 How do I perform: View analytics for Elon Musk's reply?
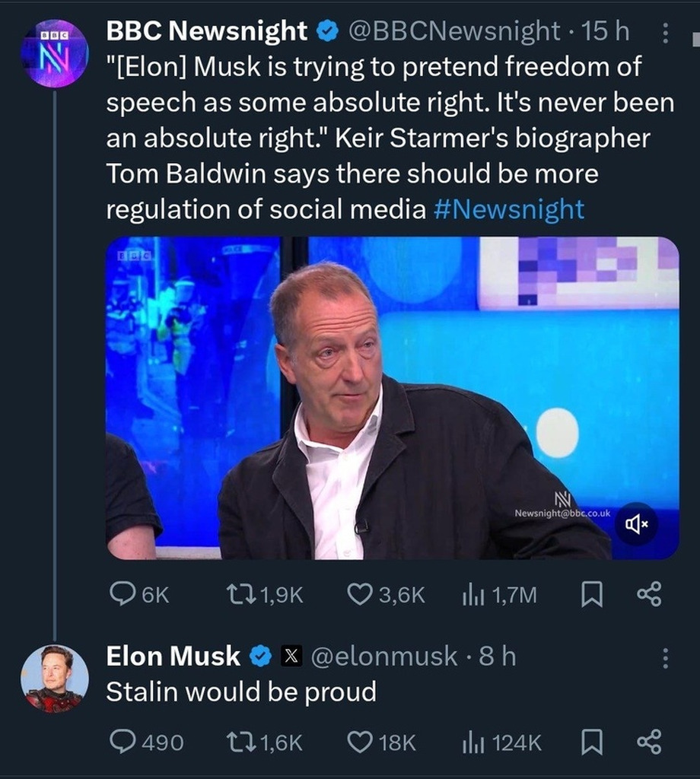474,742
